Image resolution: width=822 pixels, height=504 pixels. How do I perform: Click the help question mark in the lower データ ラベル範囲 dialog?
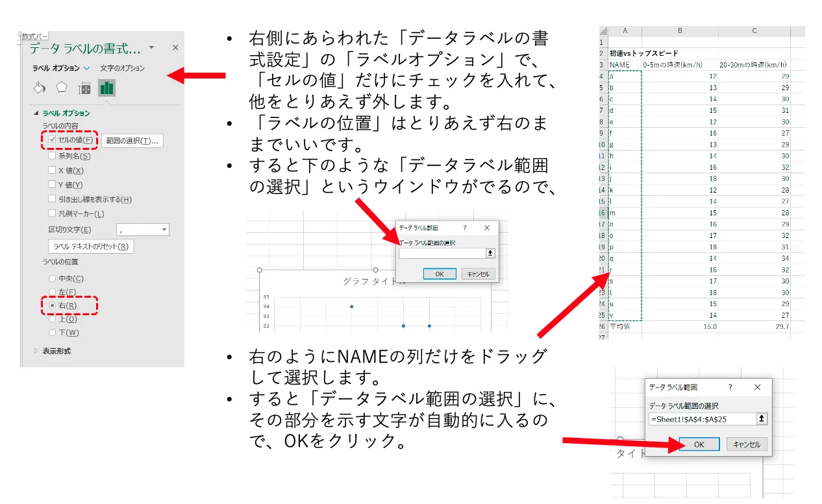tap(730, 387)
